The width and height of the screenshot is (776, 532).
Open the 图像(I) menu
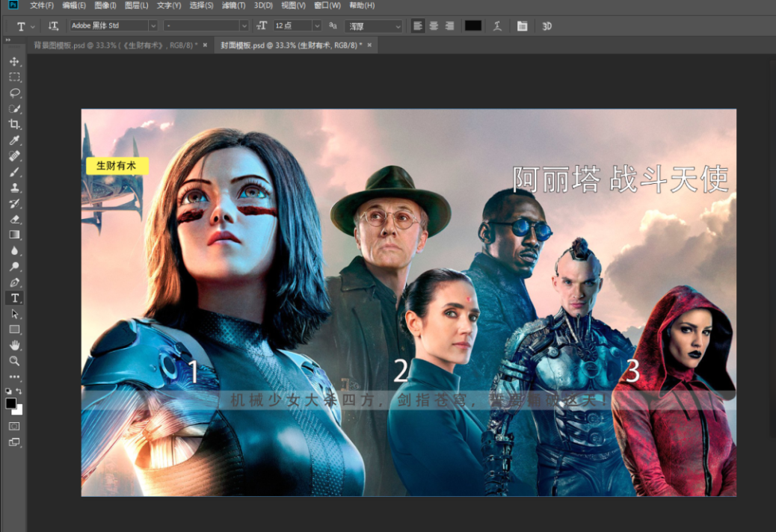(x=105, y=5)
